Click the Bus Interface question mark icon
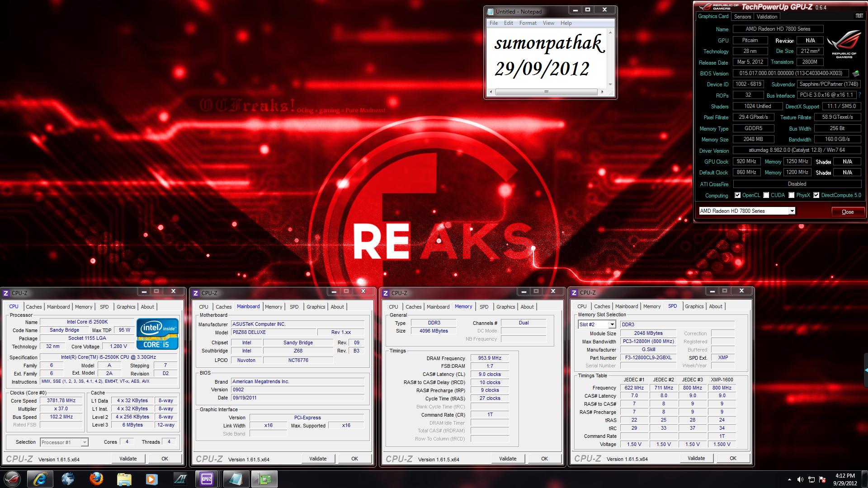The image size is (868, 488). click(x=859, y=95)
